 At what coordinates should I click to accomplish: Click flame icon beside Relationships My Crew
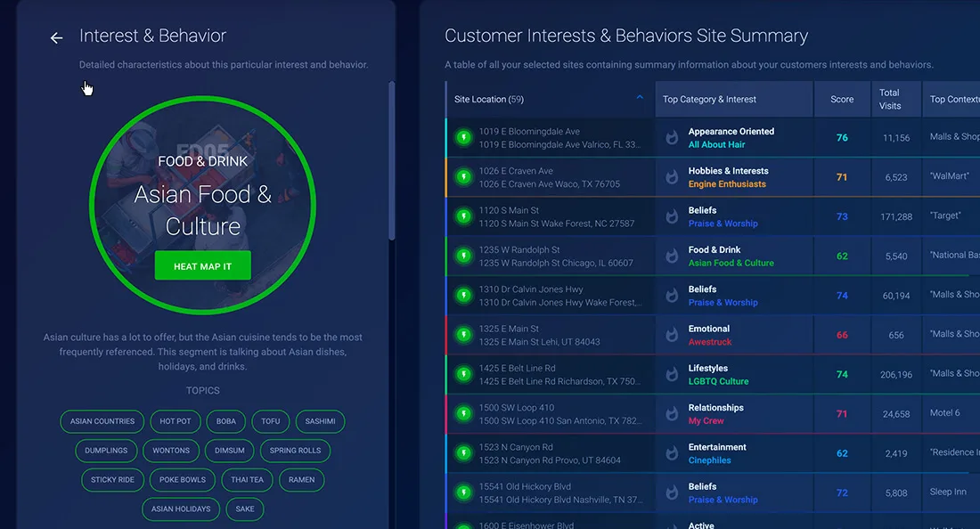[672, 413]
